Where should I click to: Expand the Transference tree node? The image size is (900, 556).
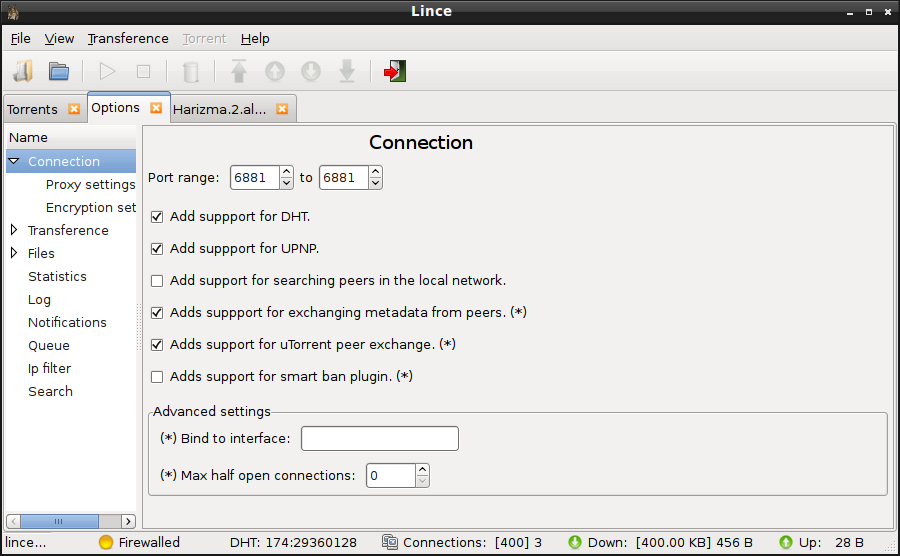14,230
